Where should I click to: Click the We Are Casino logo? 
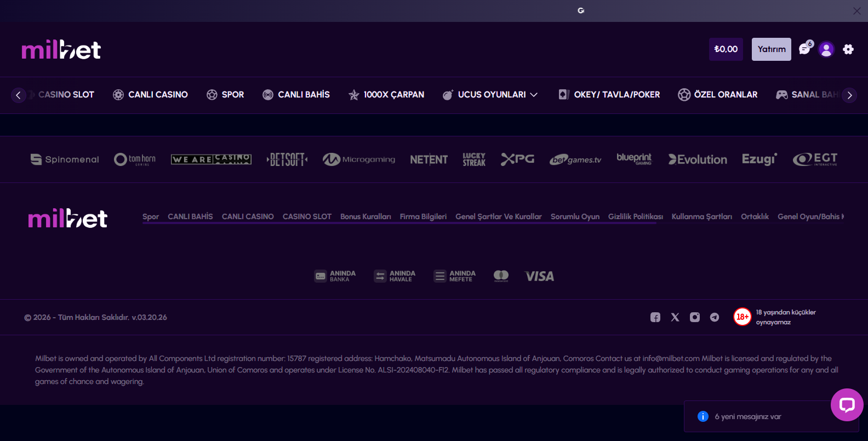[x=211, y=159]
